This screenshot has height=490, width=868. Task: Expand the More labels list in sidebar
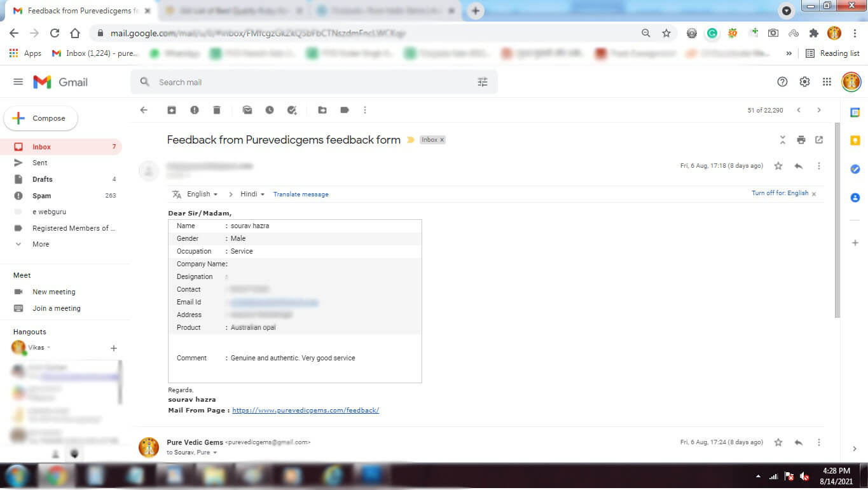pos(41,244)
